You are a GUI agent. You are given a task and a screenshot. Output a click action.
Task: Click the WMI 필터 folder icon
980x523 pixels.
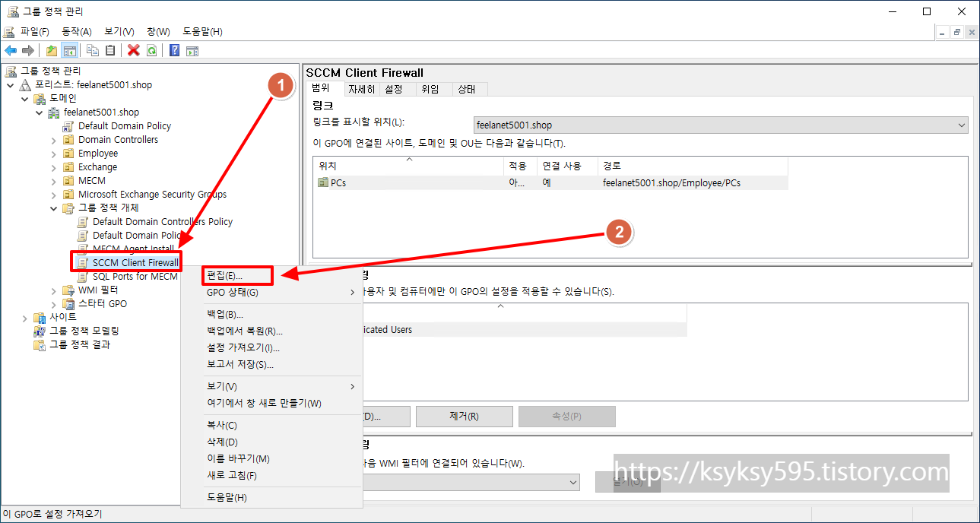tap(70, 290)
